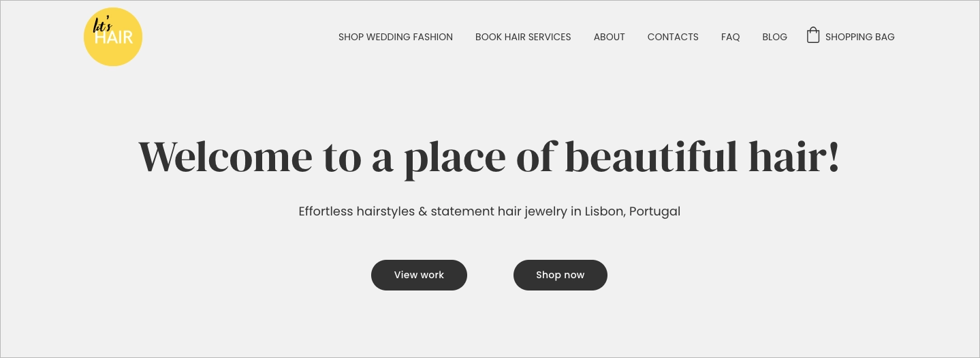This screenshot has height=358, width=980.
Task: Click the Shopping Bag text link
Action: 859,37
